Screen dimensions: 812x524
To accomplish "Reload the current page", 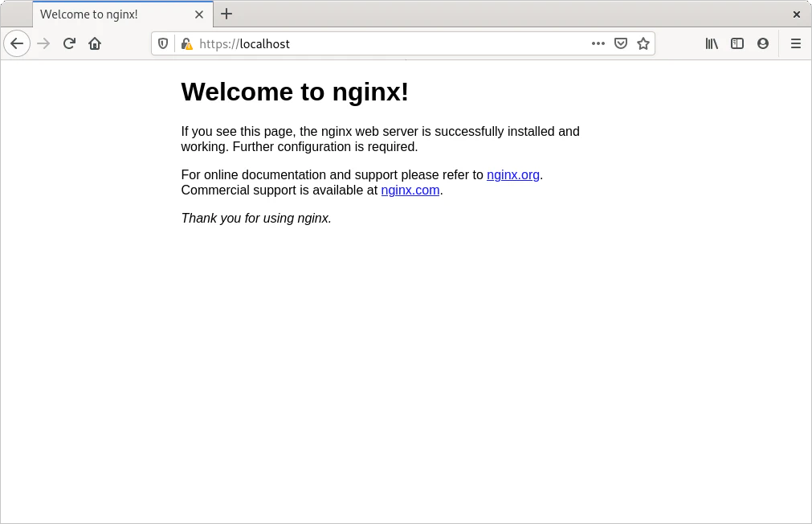I will 69,43.
